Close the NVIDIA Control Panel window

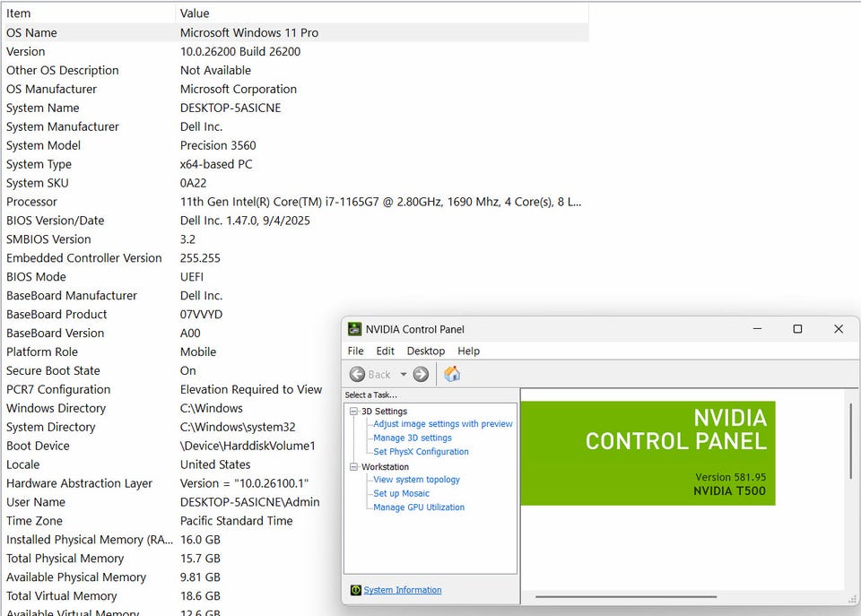tap(839, 329)
